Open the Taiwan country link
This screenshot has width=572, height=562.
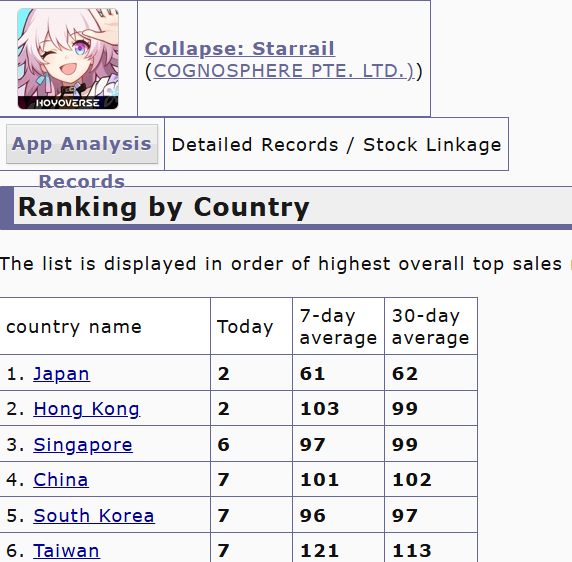(x=66, y=550)
